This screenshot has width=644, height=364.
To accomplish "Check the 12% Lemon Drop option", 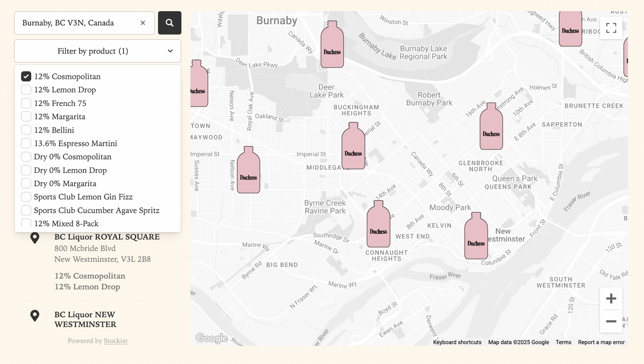I will pos(26,90).
